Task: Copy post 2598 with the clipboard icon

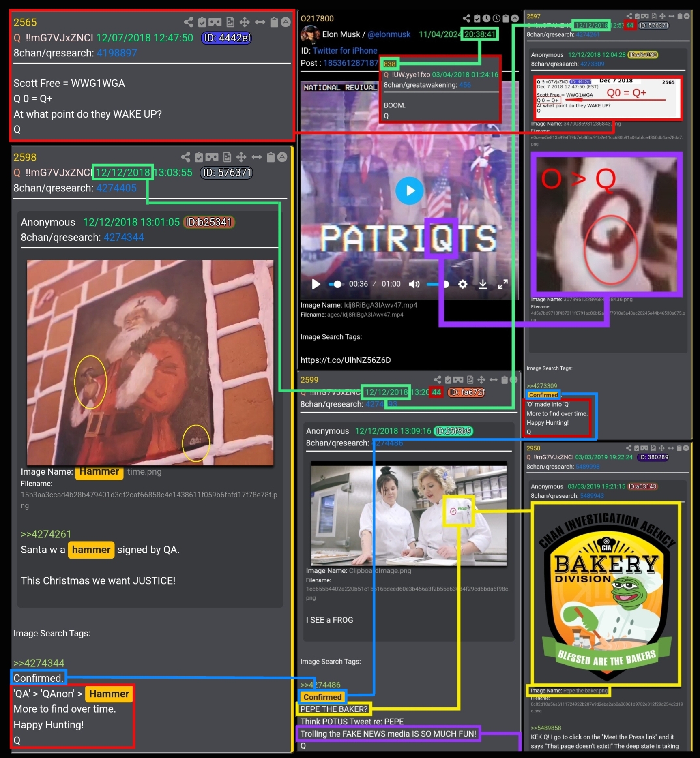Action: click(271, 157)
